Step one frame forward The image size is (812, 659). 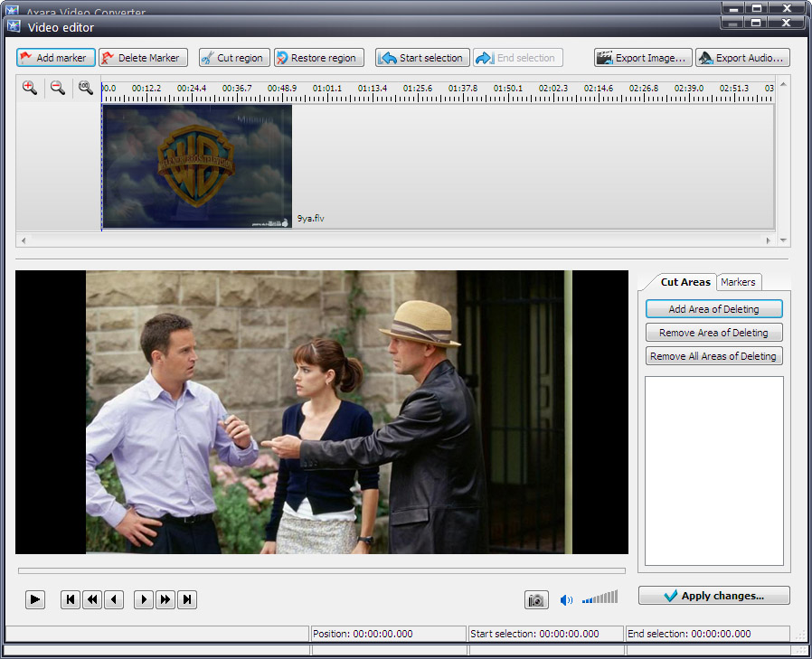pyautogui.click(x=143, y=599)
